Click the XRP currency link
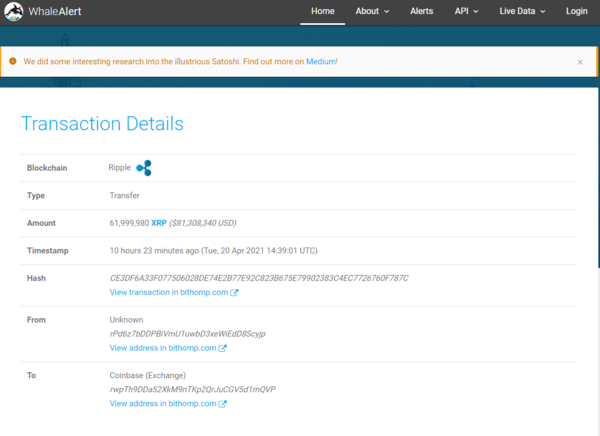 159,223
